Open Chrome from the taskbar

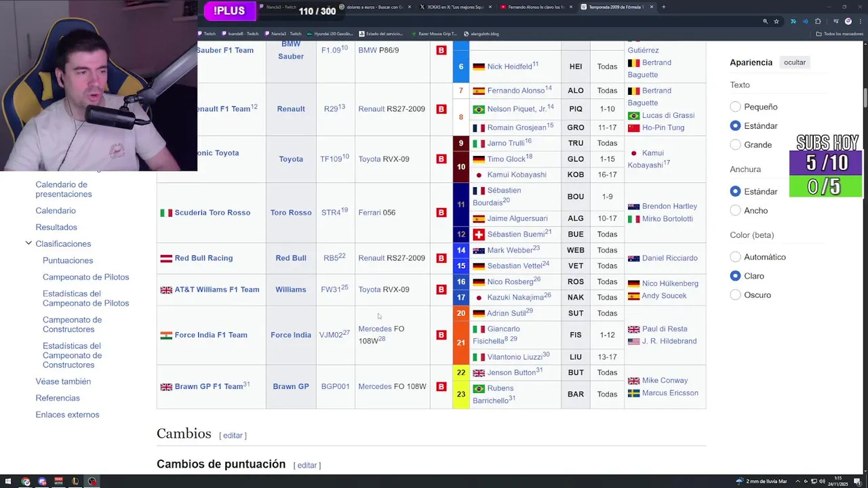pyautogui.click(x=26, y=481)
